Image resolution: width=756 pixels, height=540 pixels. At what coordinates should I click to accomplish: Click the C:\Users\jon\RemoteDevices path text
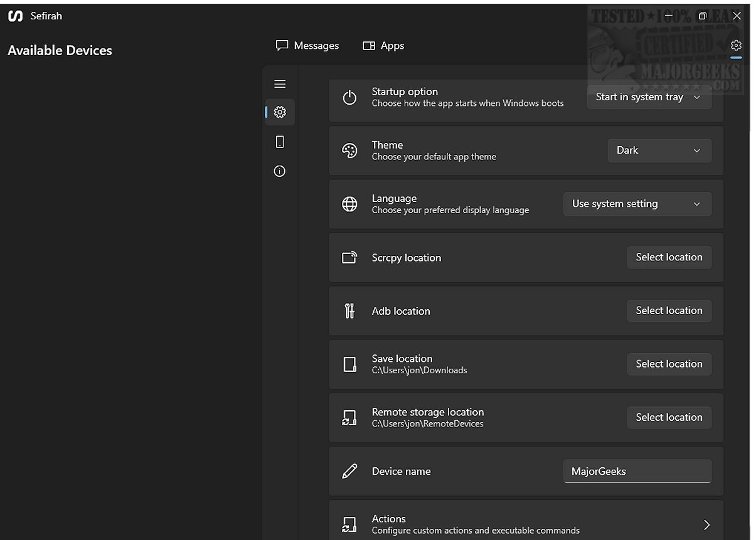427,423
